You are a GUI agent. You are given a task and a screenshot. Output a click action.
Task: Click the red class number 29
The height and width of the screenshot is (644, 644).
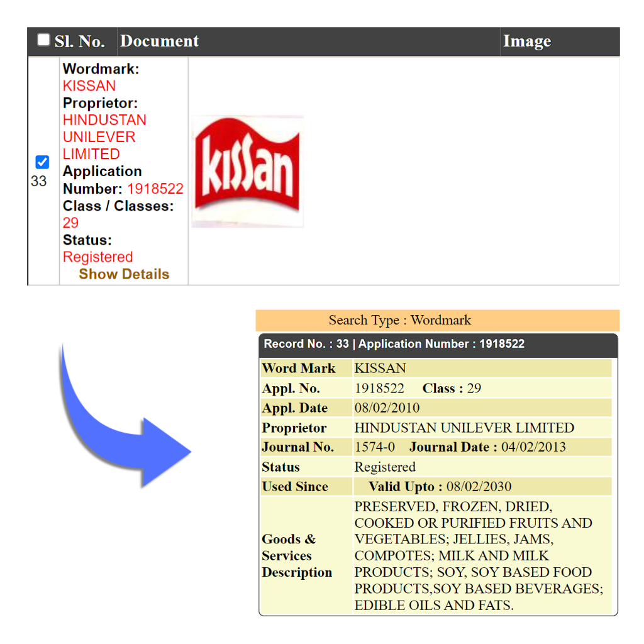[x=70, y=223]
